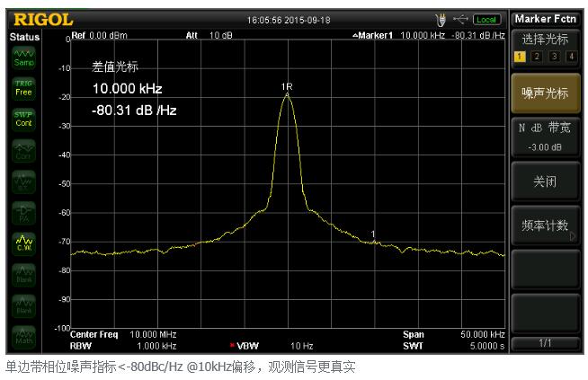The height and width of the screenshot is (380, 588).
Task: Select marker number 2
Action: (x=536, y=57)
